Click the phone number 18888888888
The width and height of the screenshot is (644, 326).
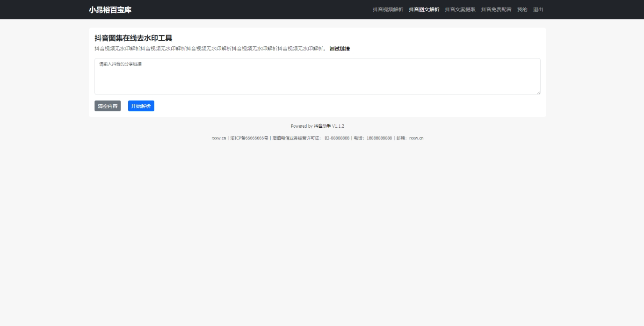pos(379,138)
